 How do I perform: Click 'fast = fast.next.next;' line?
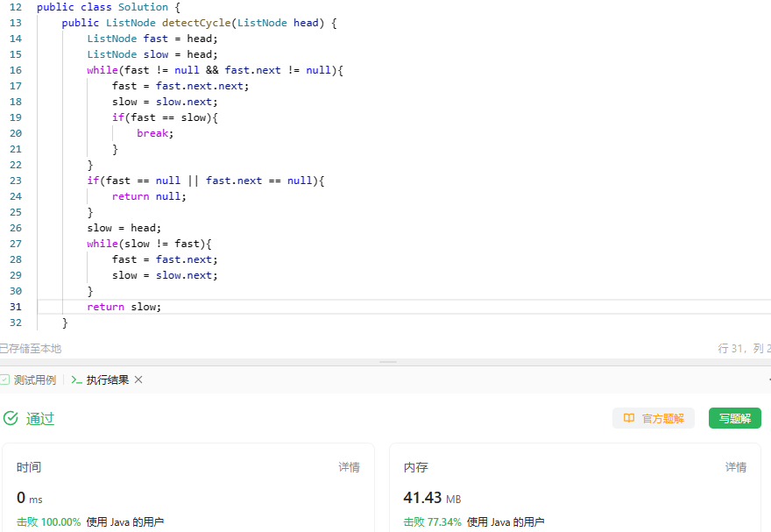click(180, 86)
